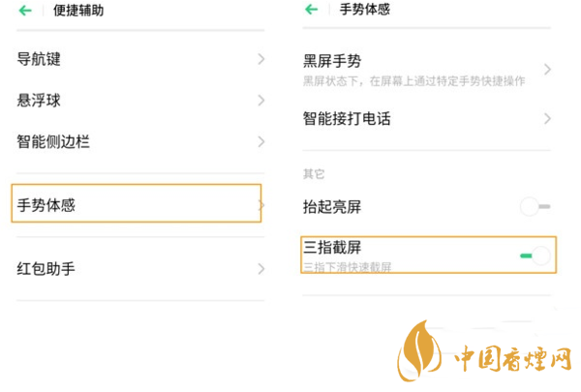The width and height of the screenshot is (581, 392).
Task: Click the chevron on 黑屏手势 row
Action: [x=547, y=70]
